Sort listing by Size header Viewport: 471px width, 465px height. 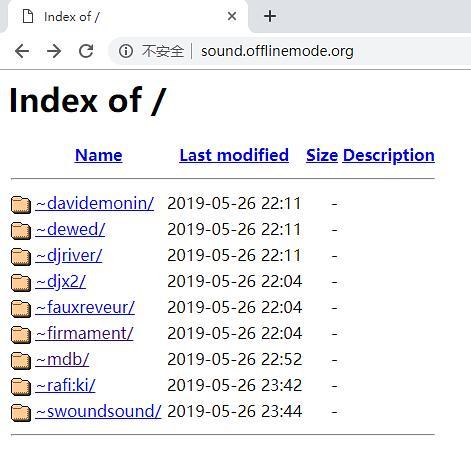322,155
